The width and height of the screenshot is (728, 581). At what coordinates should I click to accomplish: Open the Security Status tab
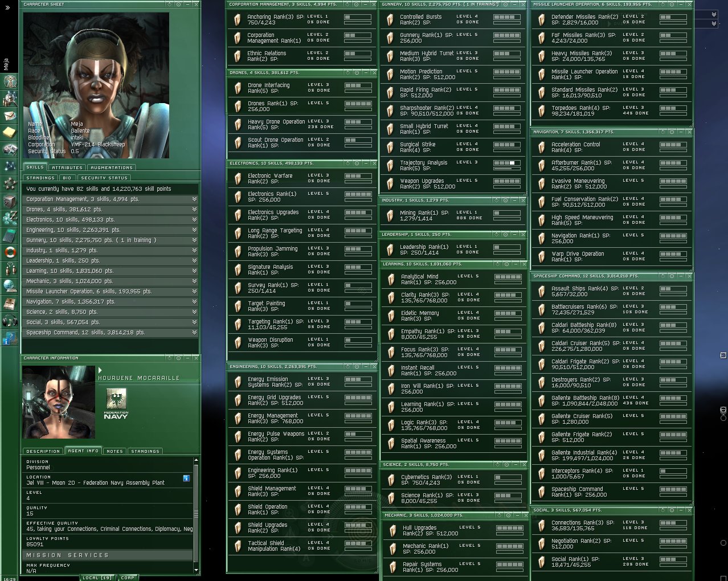coord(104,178)
